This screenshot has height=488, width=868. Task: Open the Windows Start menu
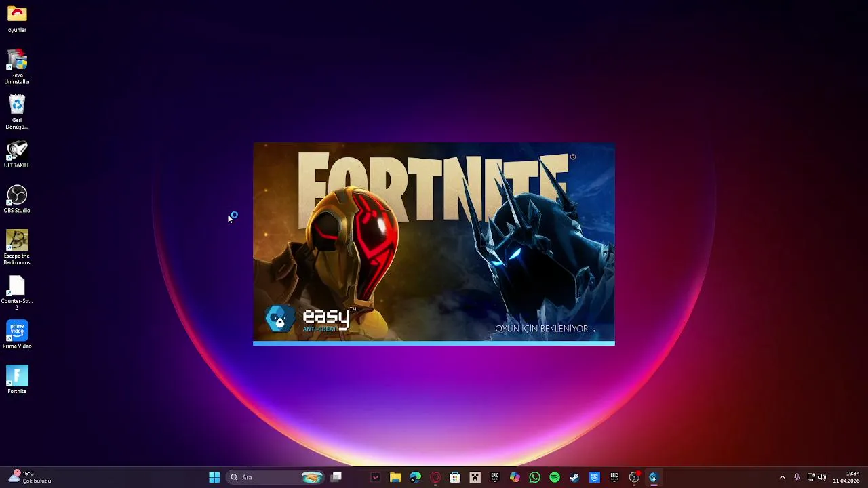pyautogui.click(x=214, y=477)
